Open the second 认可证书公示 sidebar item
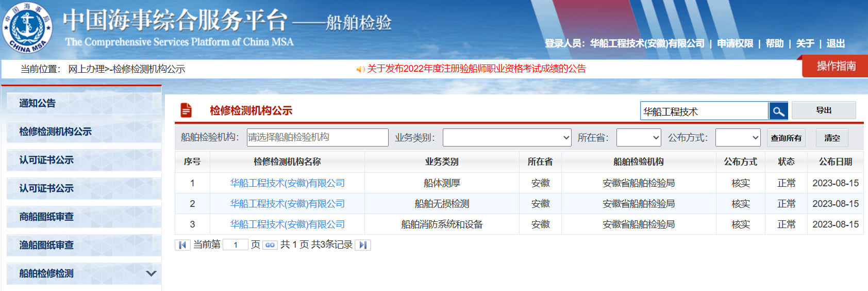This screenshot has height=291, width=868. point(84,188)
